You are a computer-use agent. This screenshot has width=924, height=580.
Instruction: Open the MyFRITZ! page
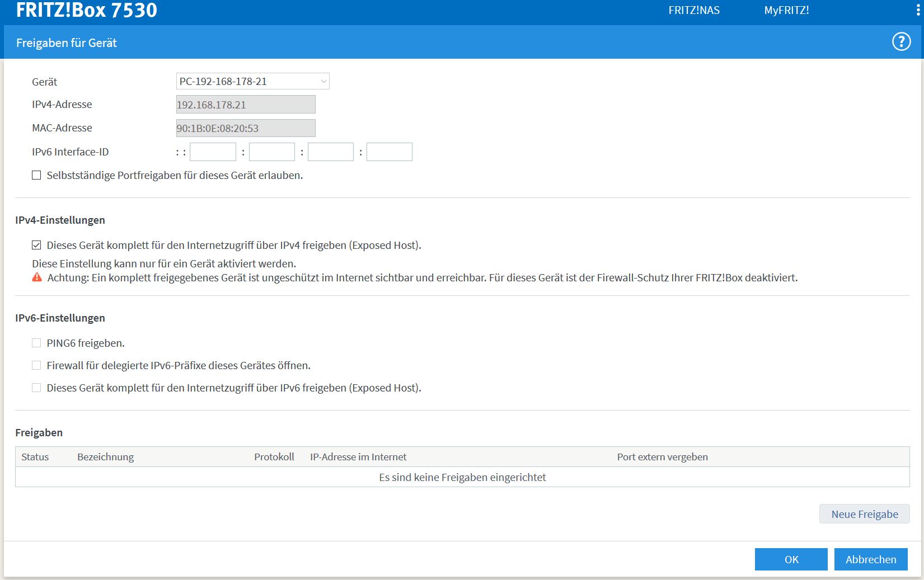[x=786, y=10]
